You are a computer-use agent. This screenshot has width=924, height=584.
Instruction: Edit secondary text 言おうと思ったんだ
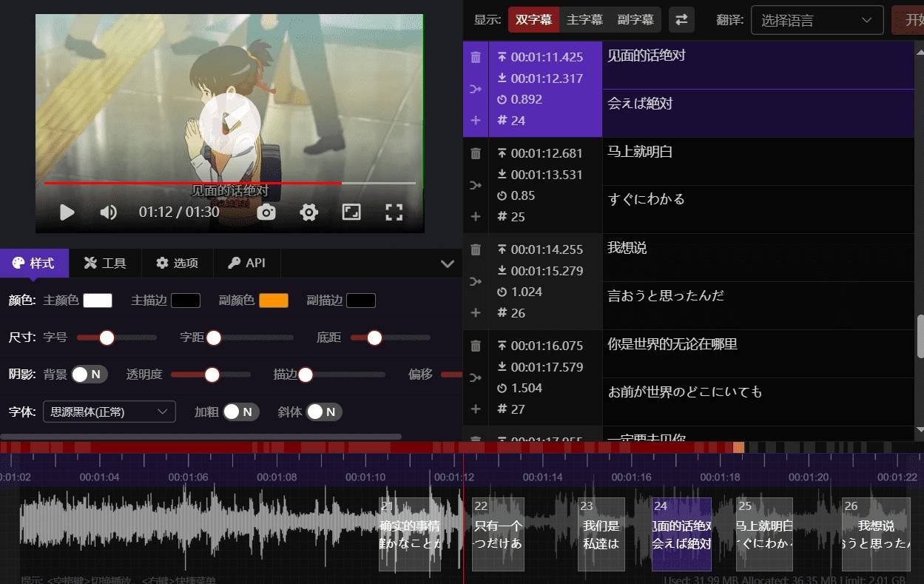[x=758, y=306]
